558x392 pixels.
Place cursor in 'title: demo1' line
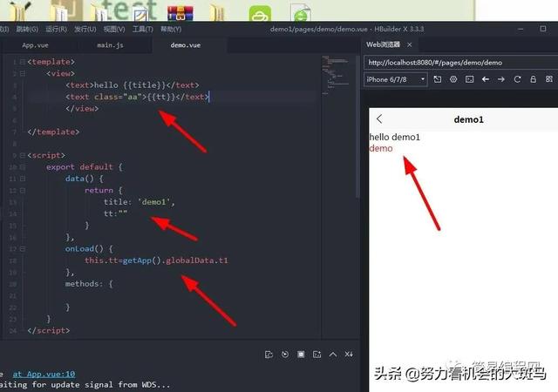coord(139,202)
